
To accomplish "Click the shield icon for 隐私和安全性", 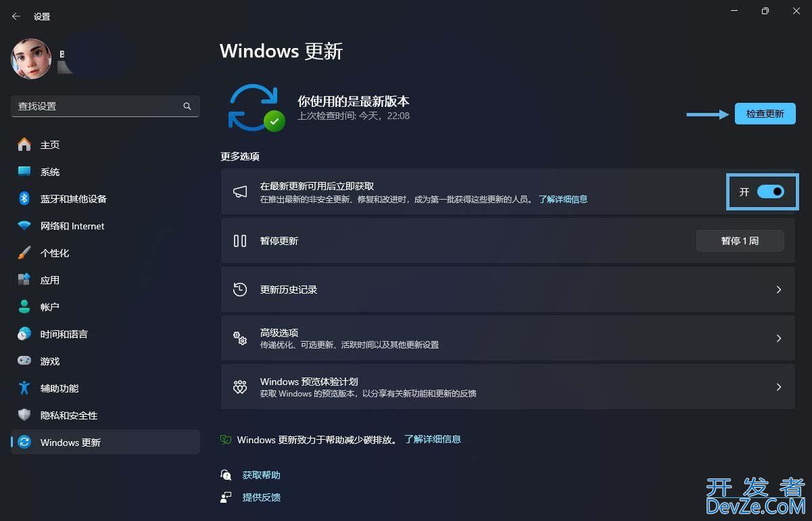I will [24, 415].
